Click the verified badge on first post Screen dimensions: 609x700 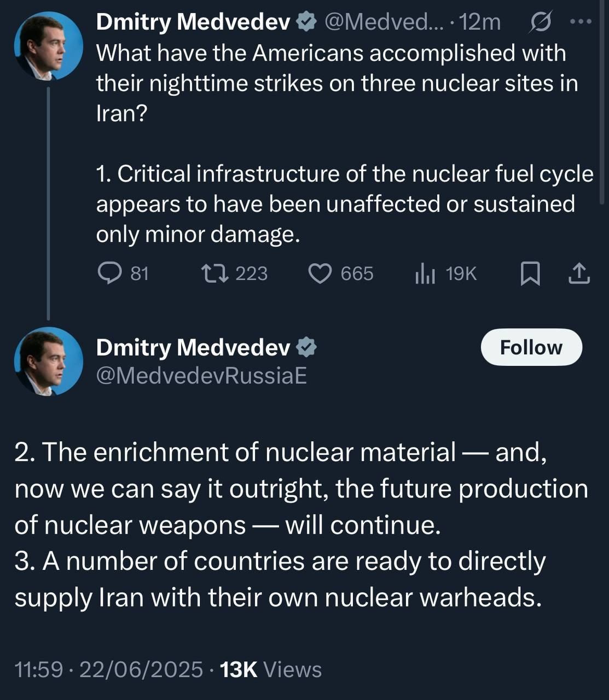click(x=307, y=22)
